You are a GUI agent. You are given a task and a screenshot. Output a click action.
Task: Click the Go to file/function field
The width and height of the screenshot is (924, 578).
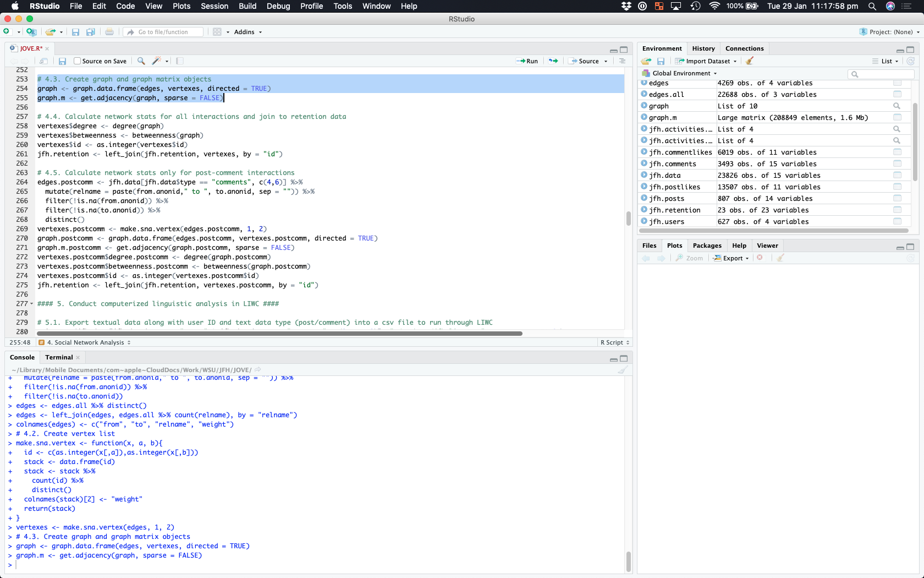pyautogui.click(x=163, y=32)
